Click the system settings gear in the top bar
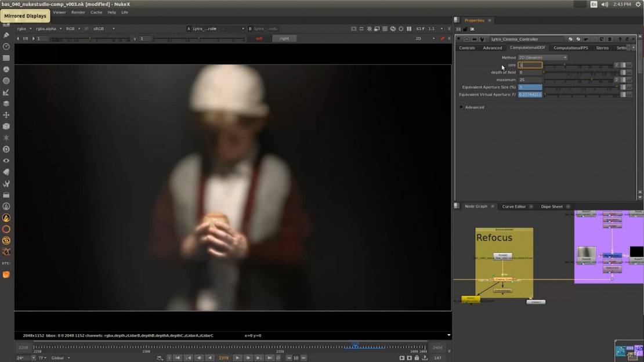 pyautogui.click(x=638, y=4)
